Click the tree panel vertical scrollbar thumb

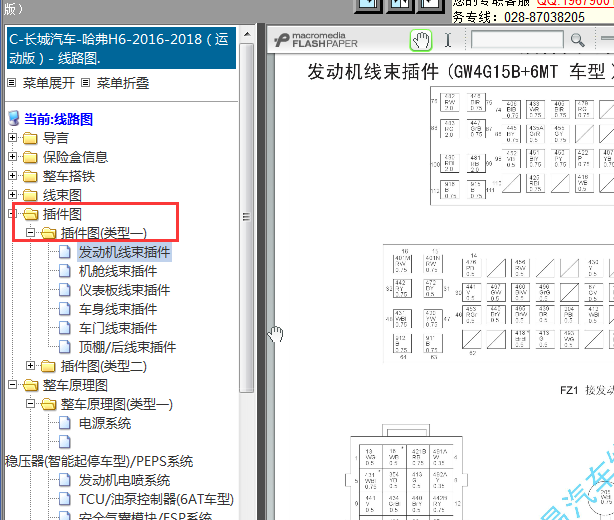click(x=246, y=217)
